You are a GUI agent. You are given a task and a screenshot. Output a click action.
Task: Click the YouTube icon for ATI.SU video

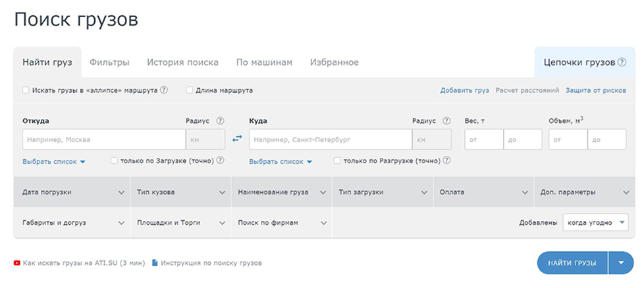[16, 263]
